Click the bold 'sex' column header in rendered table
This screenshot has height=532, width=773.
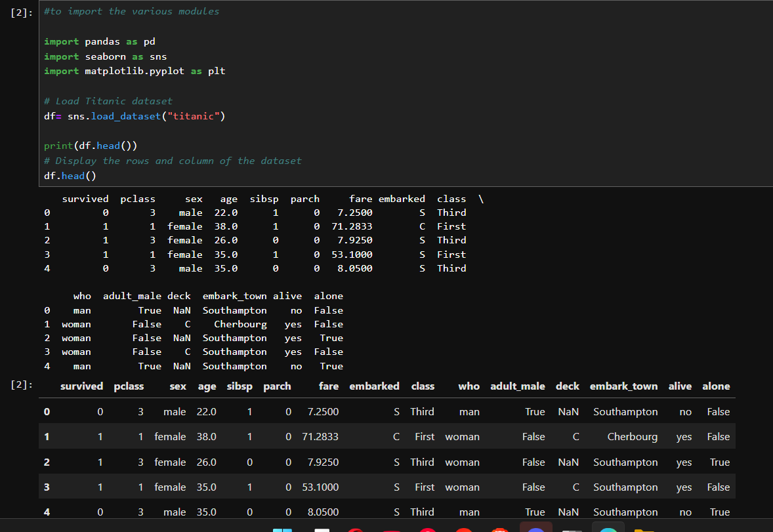tap(178, 386)
